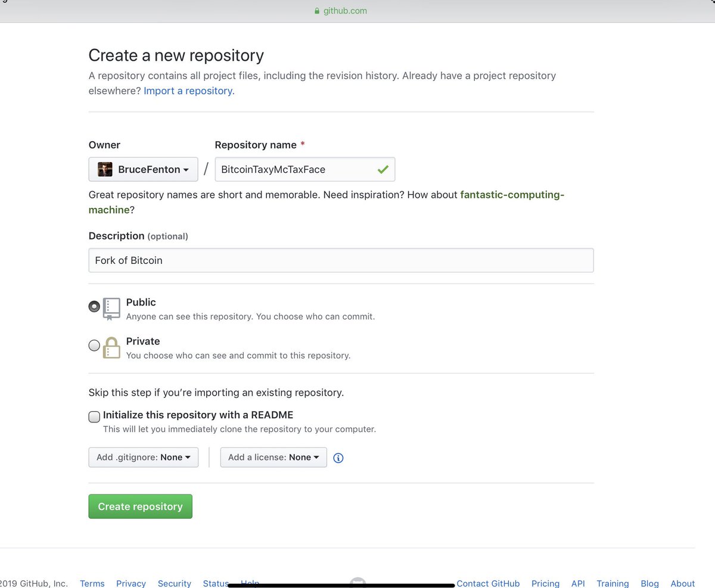Select the Public radio button
This screenshot has height=588, width=715.
[94, 306]
